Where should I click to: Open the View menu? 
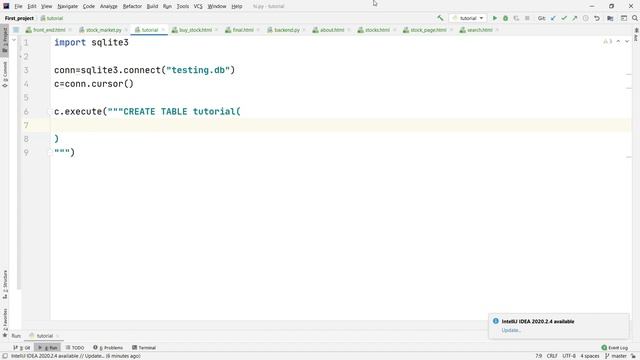[47, 6]
